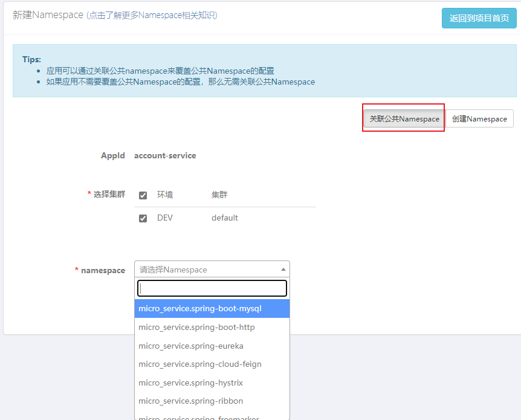Viewport: 521px width, 420px height.
Task: Click the namespace dropdown arrow icon
Action: pyautogui.click(x=283, y=270)
